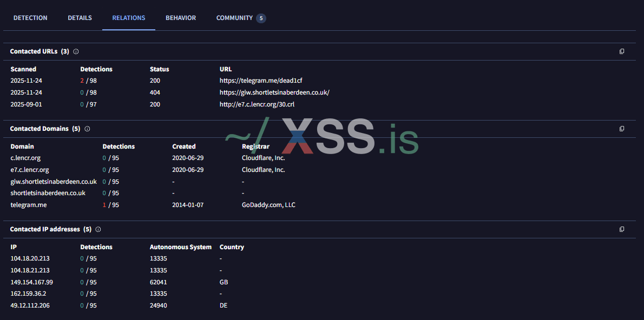Click the Created column header

coord(184,146)
